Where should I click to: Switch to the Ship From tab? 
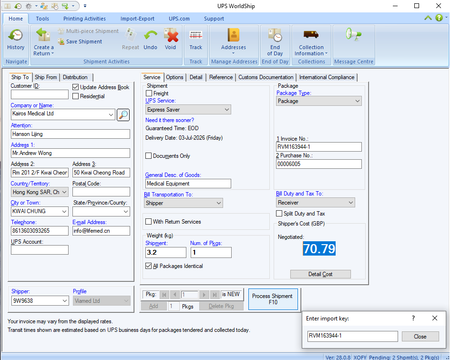click(46, 77)
